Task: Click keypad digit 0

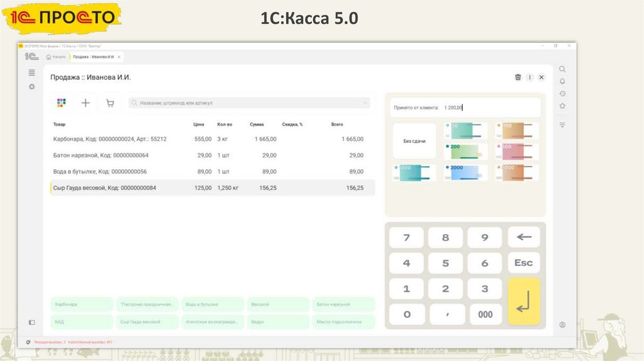Action: [406, 314]
